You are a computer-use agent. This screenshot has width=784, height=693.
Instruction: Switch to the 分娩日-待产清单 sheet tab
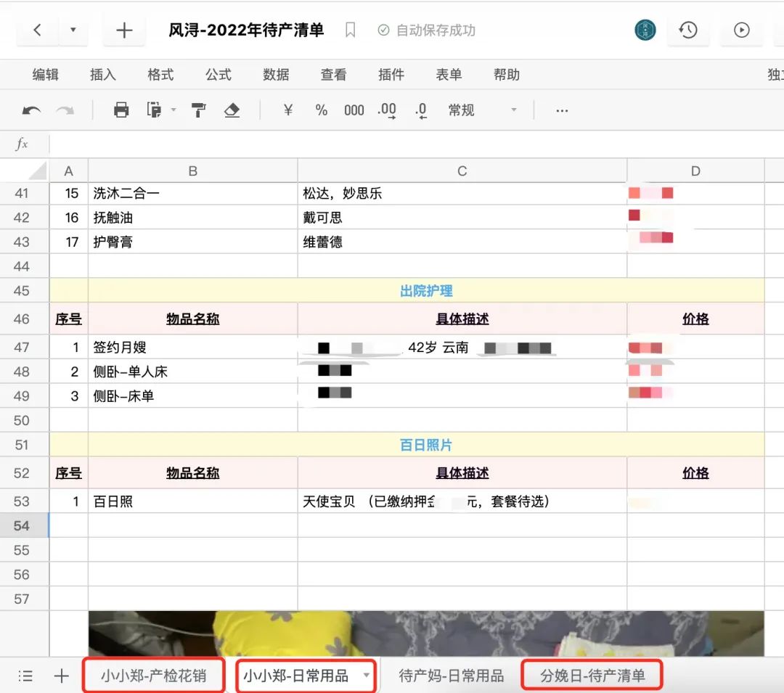point(592,675)
